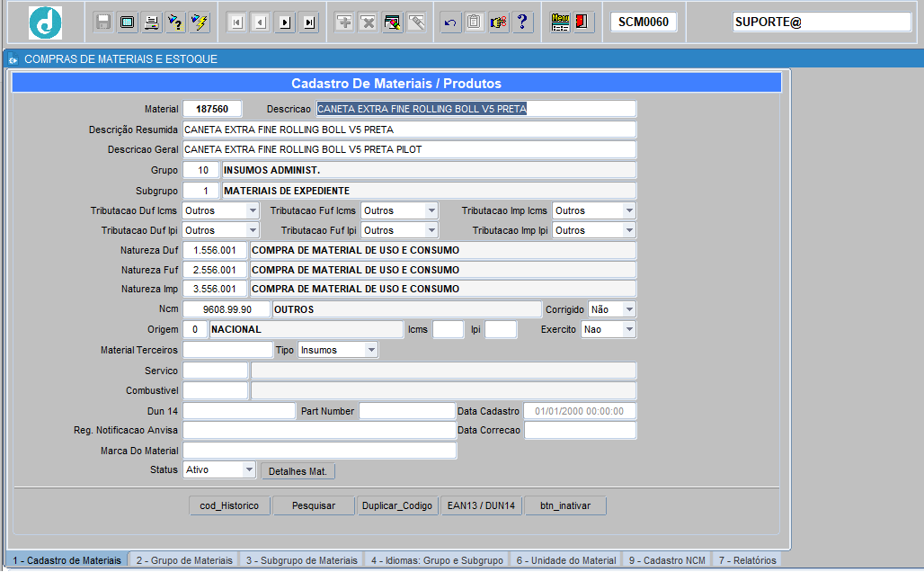The height and width of the screenshot is (572, 924).
Task: Click the cod_Historico button
Action: (x=229, y=505)
